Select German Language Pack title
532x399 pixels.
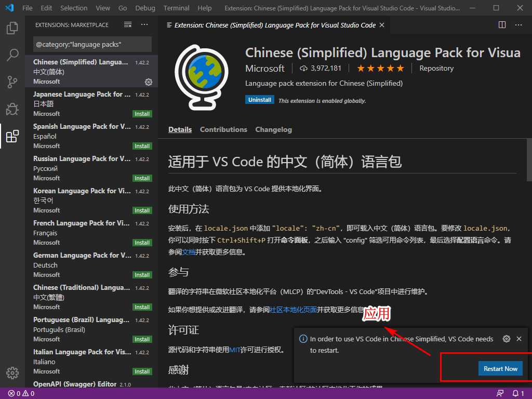(x=82, y=256)
